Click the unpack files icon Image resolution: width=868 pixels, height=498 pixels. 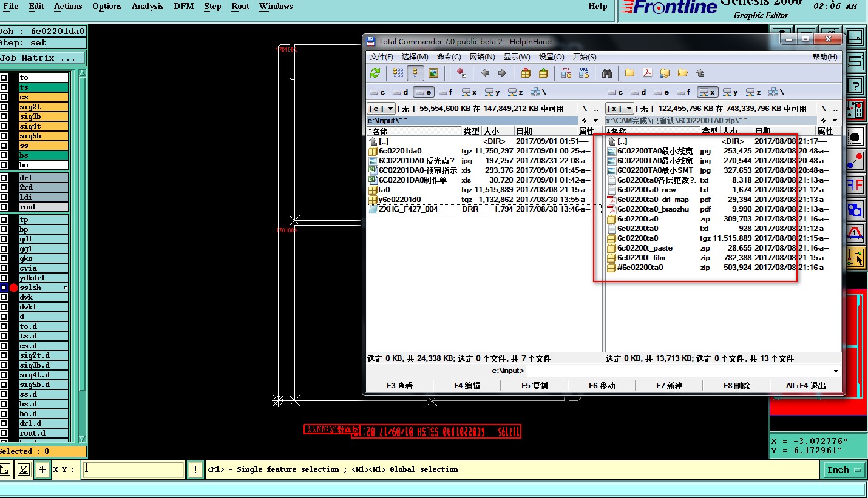click(x=543, y=73)
